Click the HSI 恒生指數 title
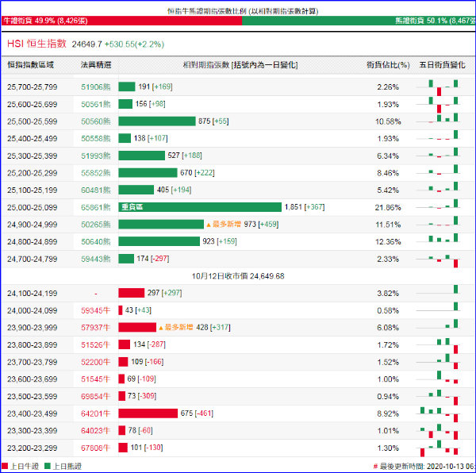This screenshot has width=476, height=473. [x=36, y=44]
